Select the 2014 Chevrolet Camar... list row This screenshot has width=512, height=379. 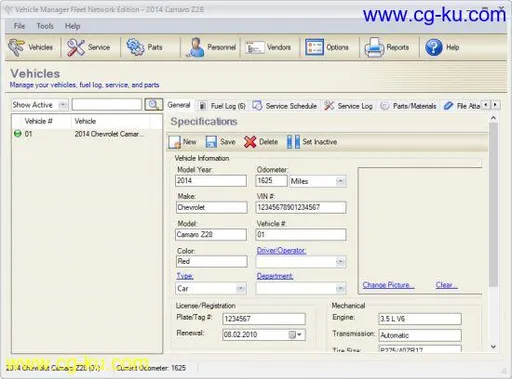pos(87,134)
